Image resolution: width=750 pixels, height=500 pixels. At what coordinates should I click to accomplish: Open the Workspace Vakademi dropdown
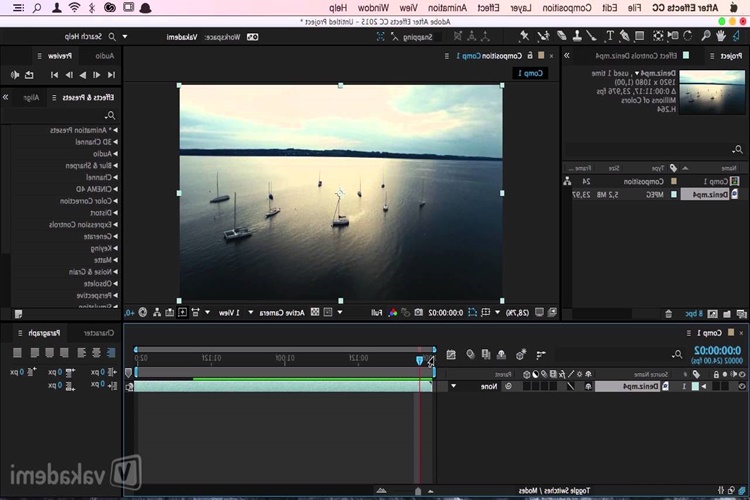tap(160, 37)
